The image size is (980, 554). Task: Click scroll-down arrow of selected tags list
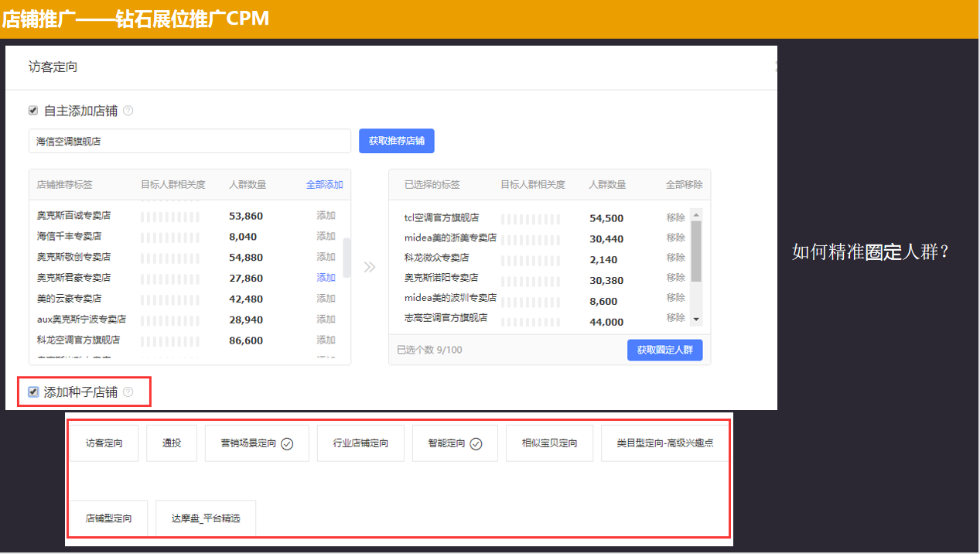coord(696,319)
